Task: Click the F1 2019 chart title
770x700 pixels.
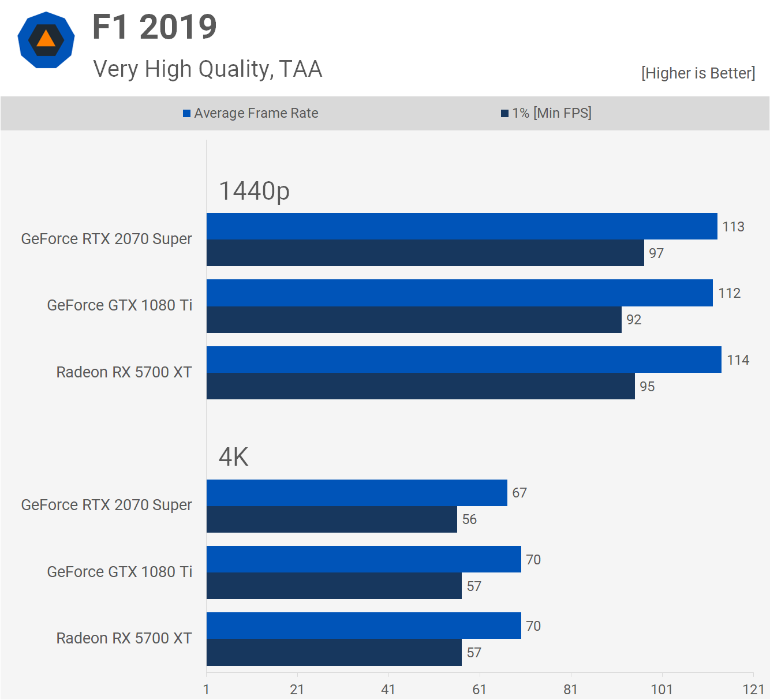Action: pyautogui.click(x=154, y=27)
